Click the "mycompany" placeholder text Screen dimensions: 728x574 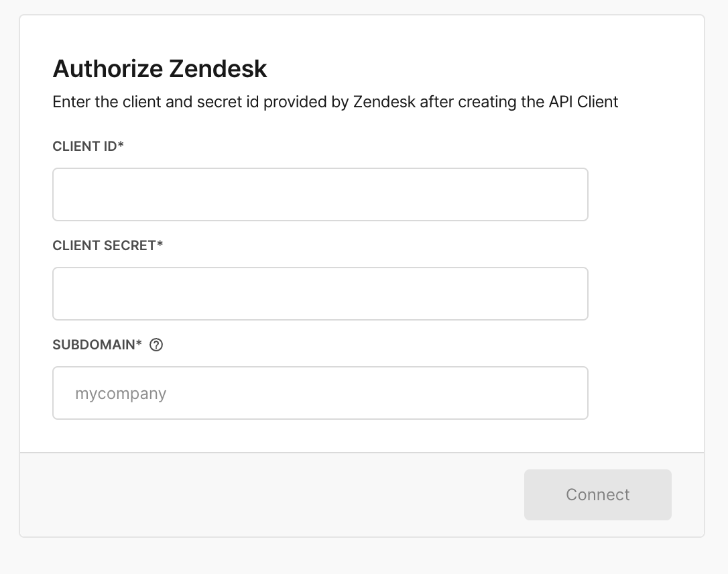[x=121, y=394]
